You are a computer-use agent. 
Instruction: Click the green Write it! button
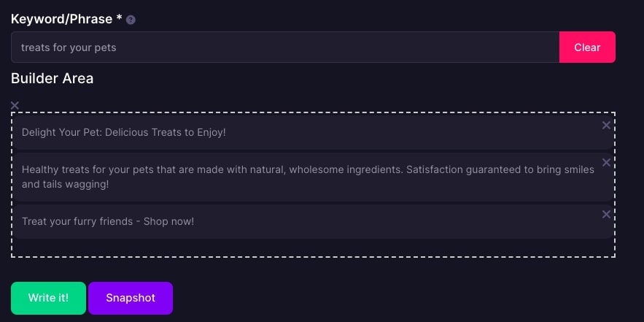(x=48, y=298)
